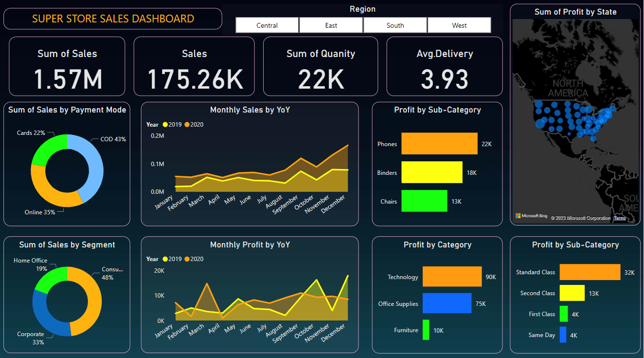Click the Super Store Sales Dashboard title
Image resolution: width=644 pixels, height=358 pixels.
tap(113, 19)
